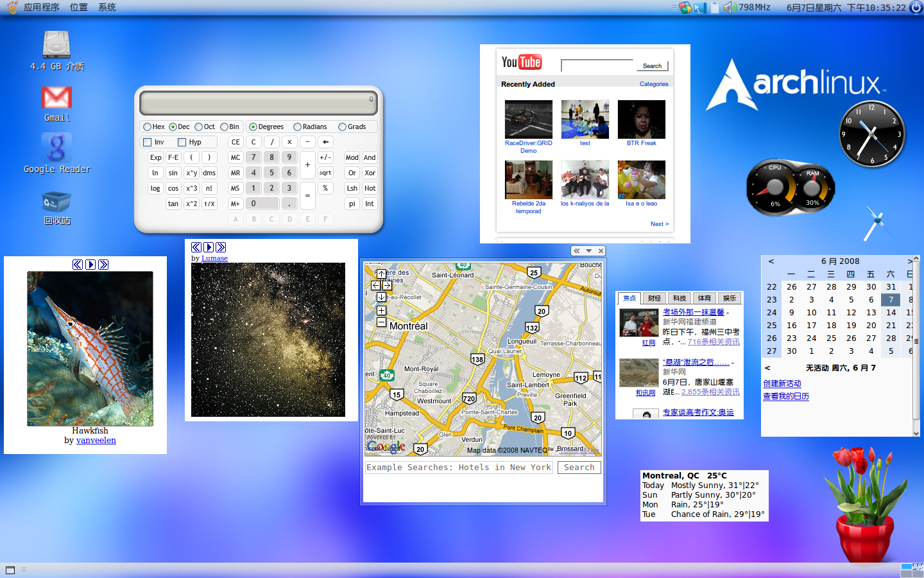924x578 pixels.
Task: Switch to 焦点 news tab
Action: pyautogui.click(x=629, y=298)
